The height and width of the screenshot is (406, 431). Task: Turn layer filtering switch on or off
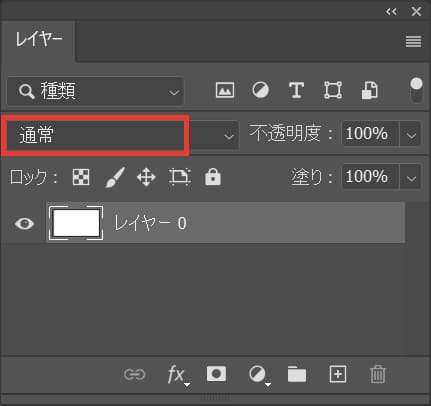(x=416, y=90)
